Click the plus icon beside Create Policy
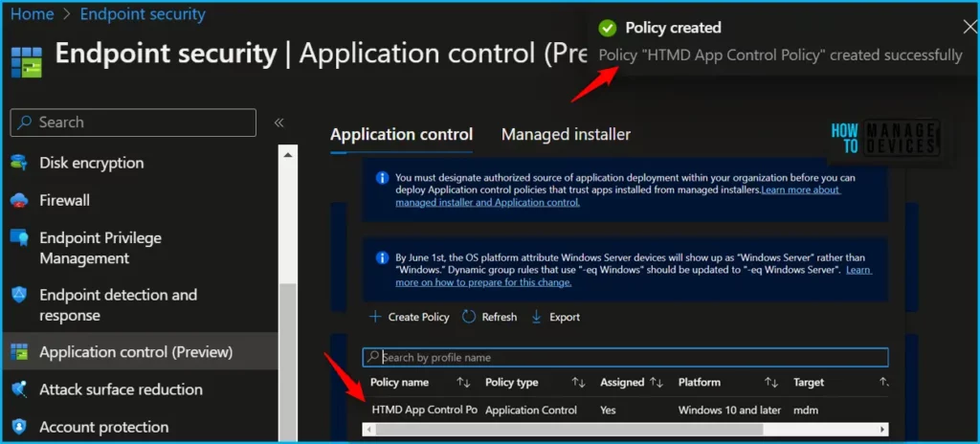The height and width of the screenshot is (444, 980). point(375,317)
